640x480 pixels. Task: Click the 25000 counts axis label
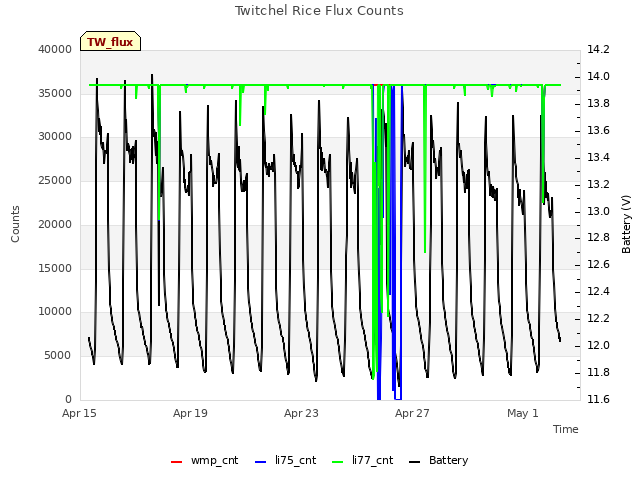tap(55, 180)
